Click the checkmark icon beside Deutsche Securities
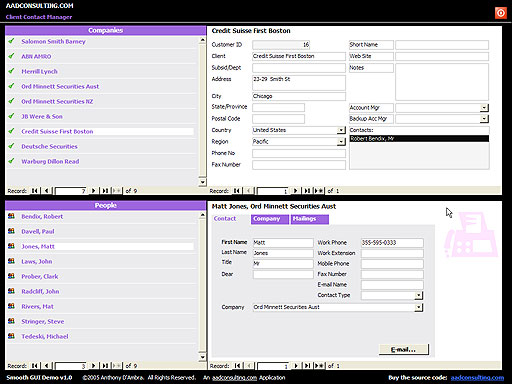The width and height of the screenshot is (512, 384). click(11, 146)
